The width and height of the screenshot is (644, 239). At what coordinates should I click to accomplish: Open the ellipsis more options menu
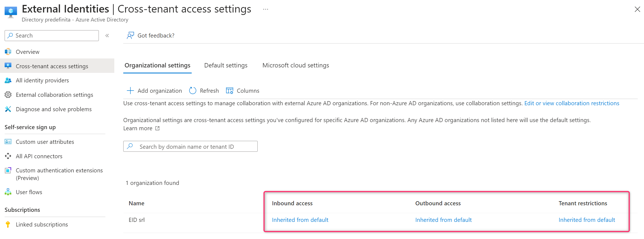(x=266, y=9)
